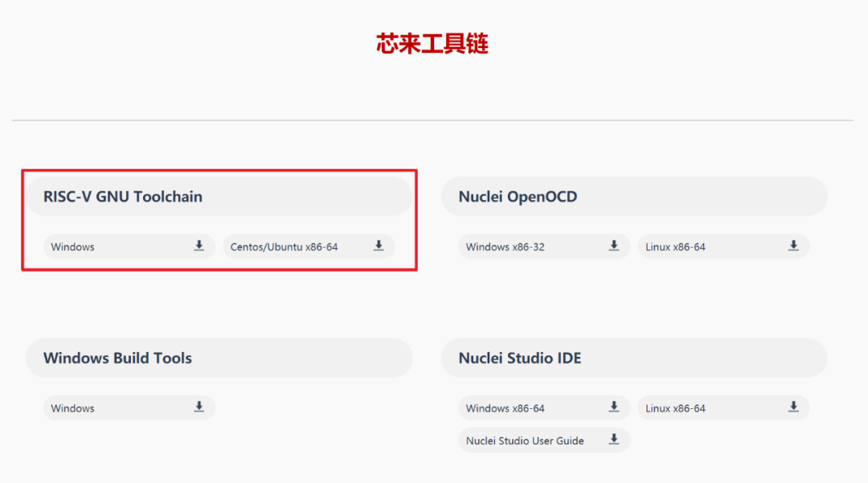
Task: Open Windows x86-32 link under Nuclei OpenOCD
Action: tap(544, 246)
